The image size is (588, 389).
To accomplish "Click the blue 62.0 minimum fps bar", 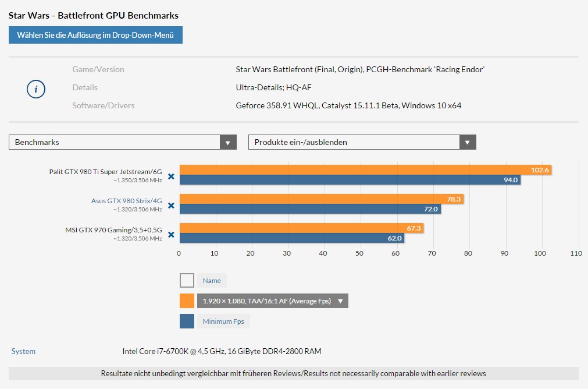I will [x=292, y=238].
